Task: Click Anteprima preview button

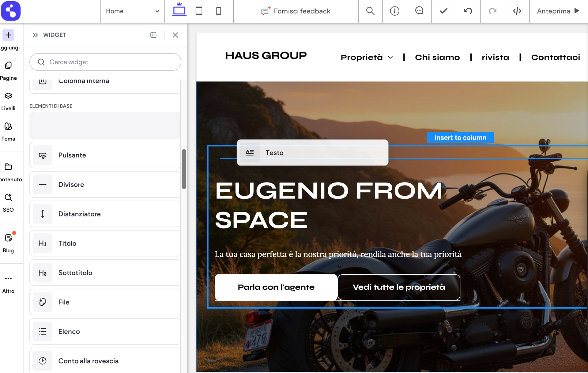Action: (x=558, y=11)
